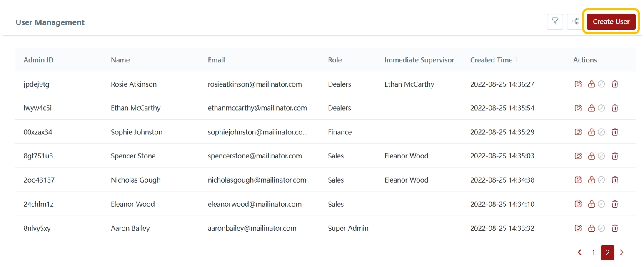Select the row with Admin ID 8gf751u3
Viewport: 644px width, 267px height.
[38, 156]
